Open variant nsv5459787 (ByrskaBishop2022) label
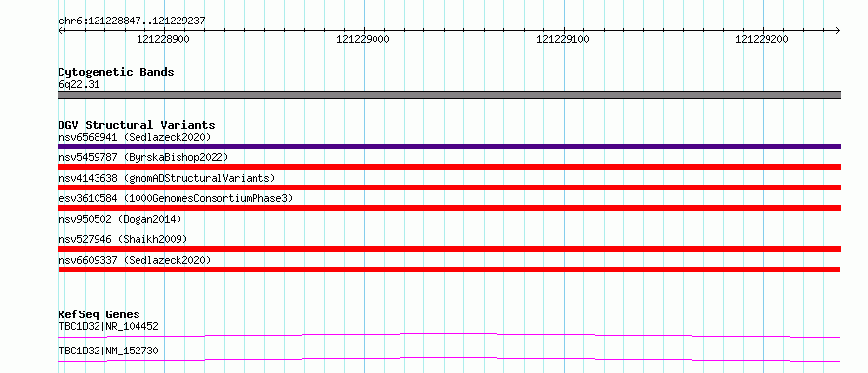The width and height of the screenshot is (868, 373). (143, 157)
